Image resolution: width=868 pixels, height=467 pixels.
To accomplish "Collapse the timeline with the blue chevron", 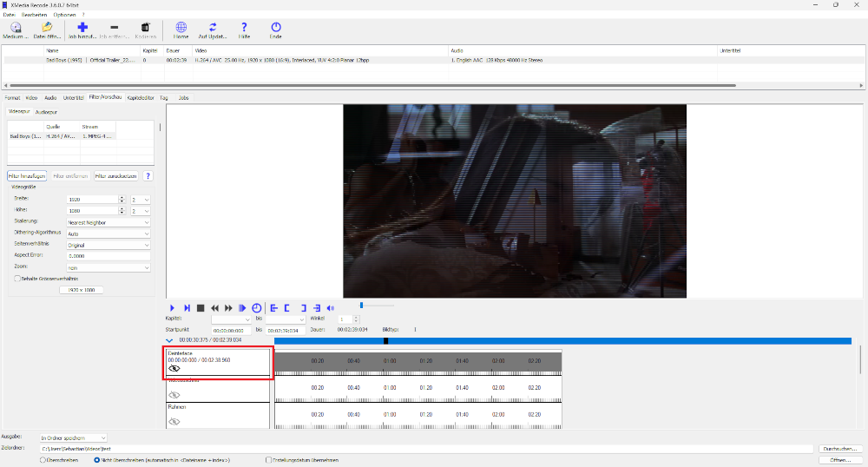I will pos(169,340).
